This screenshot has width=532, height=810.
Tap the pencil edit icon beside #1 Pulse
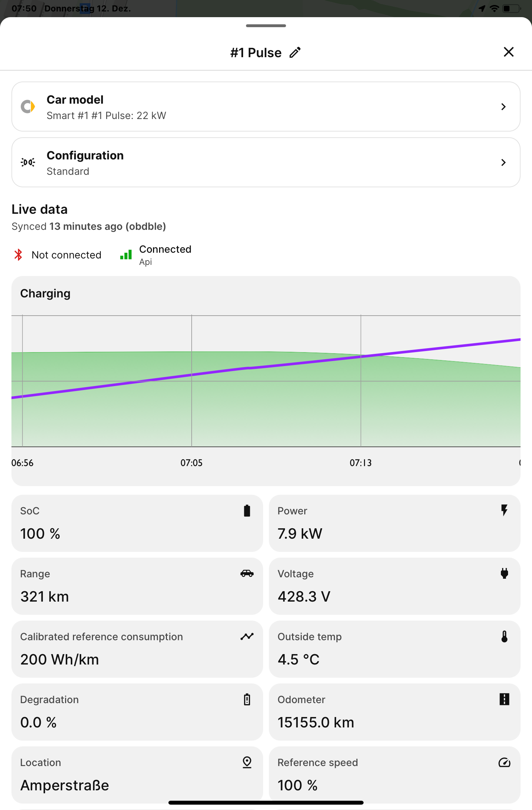(x=295, y=53)
